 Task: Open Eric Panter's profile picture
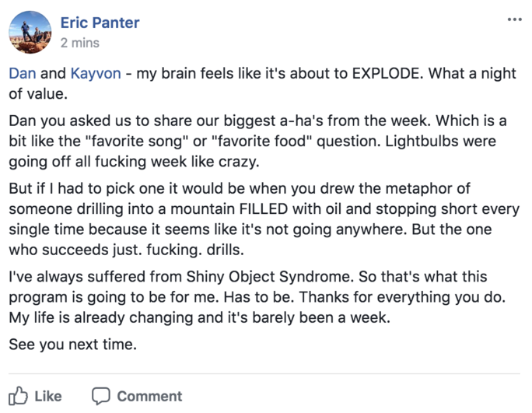[30, 32]
